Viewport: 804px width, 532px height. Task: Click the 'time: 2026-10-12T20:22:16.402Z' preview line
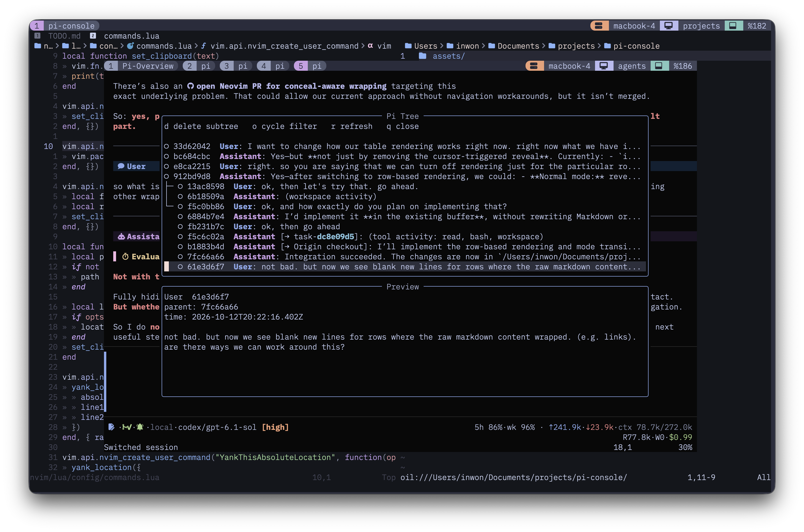233,317
